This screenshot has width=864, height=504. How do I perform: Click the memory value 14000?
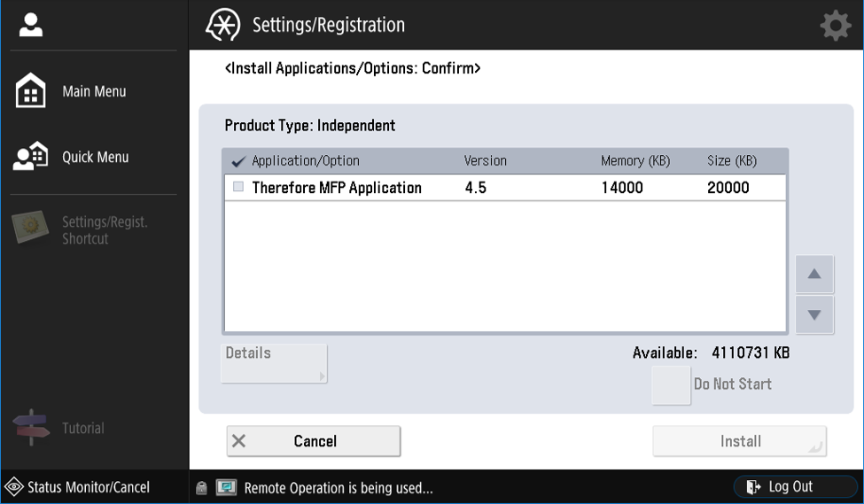click(622, 187)
